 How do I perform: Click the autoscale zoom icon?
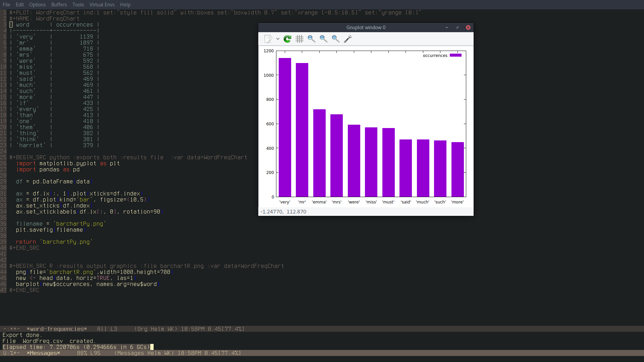click(x=335, y=39)
